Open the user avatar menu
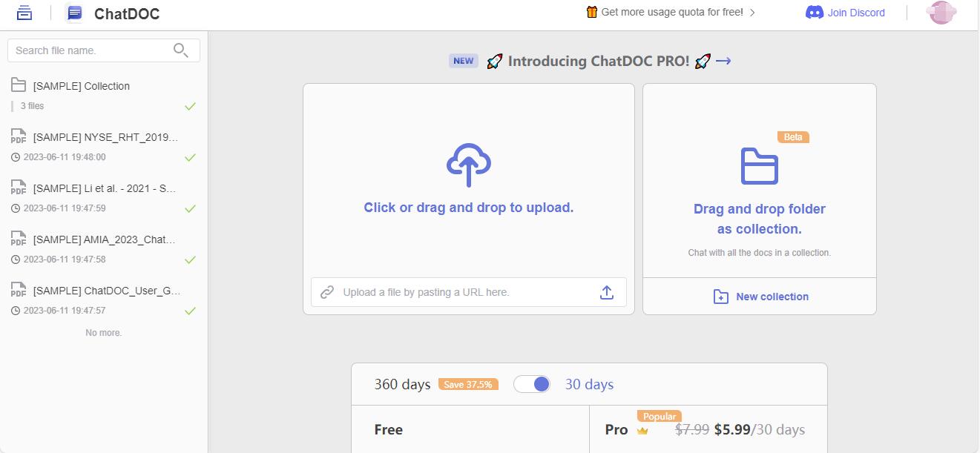The width and height of the screenshot is (980, 453). 941,13
